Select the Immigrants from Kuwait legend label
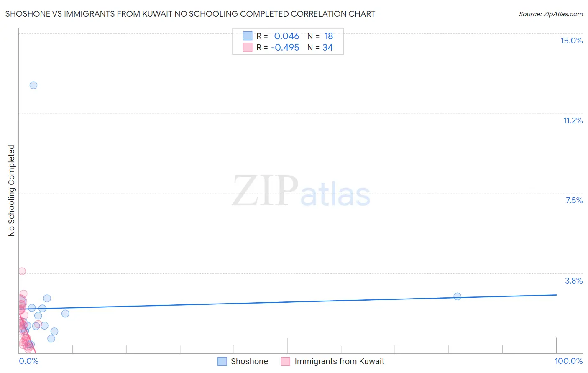Viewport: 588px width, 373px height. point(339,361)
